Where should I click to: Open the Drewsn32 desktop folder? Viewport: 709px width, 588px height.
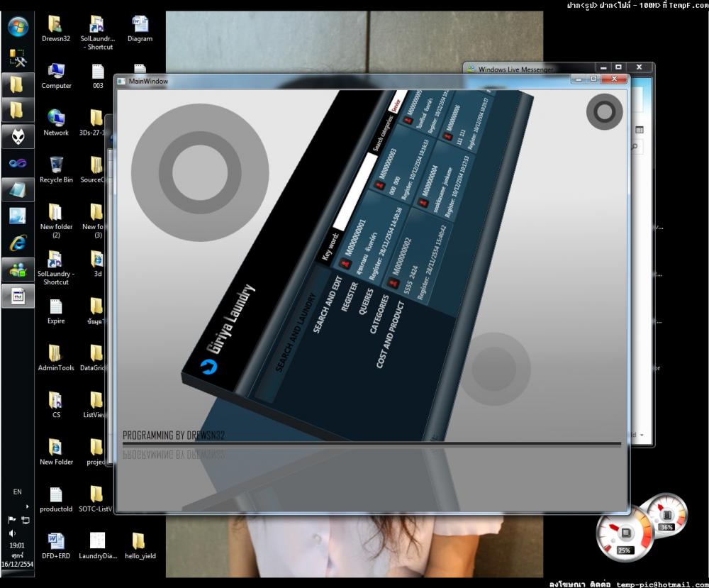click(56, 28)
